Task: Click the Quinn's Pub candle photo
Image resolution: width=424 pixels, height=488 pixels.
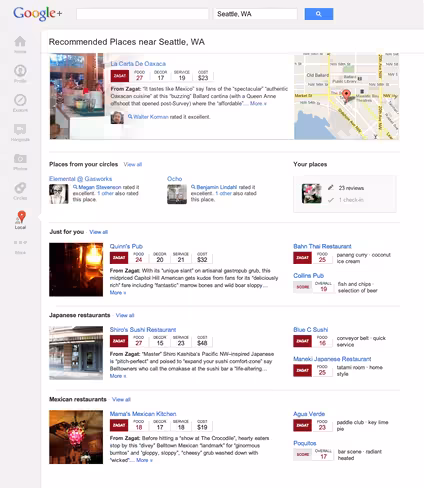Action: [x=76, y=270]
